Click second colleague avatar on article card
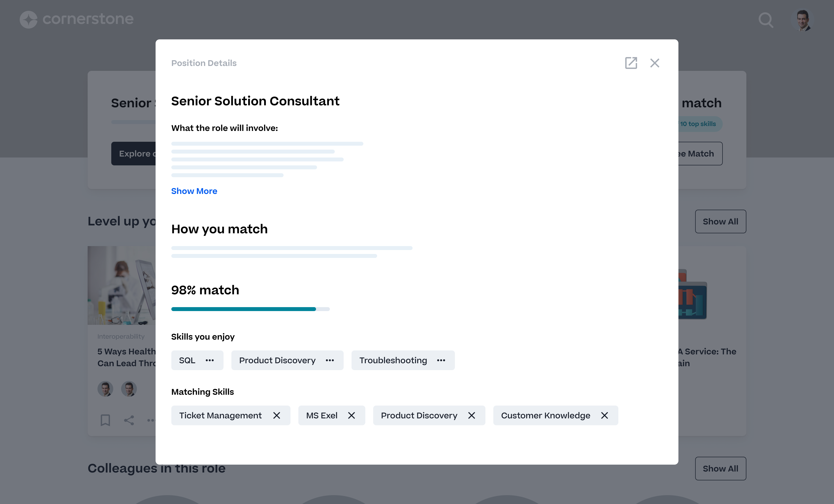The height and width of the screenshot is (504, 834). [129, 389]
